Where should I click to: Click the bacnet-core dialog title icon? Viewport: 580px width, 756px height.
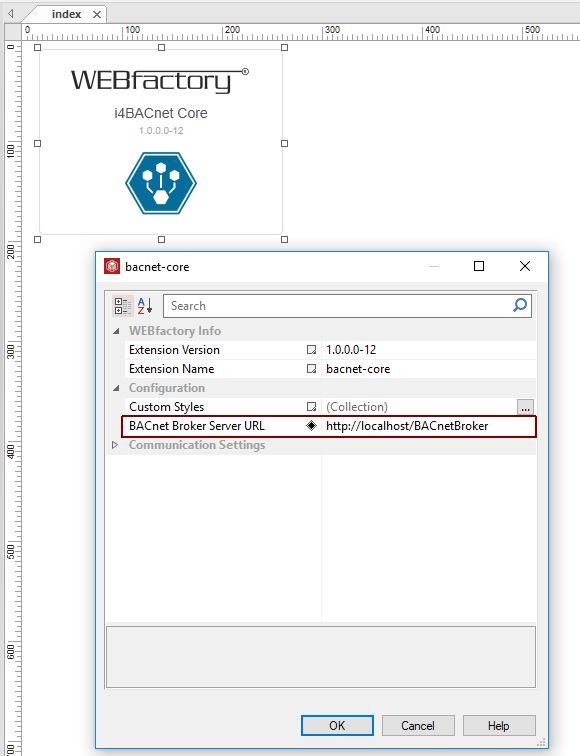coord(112,266)
